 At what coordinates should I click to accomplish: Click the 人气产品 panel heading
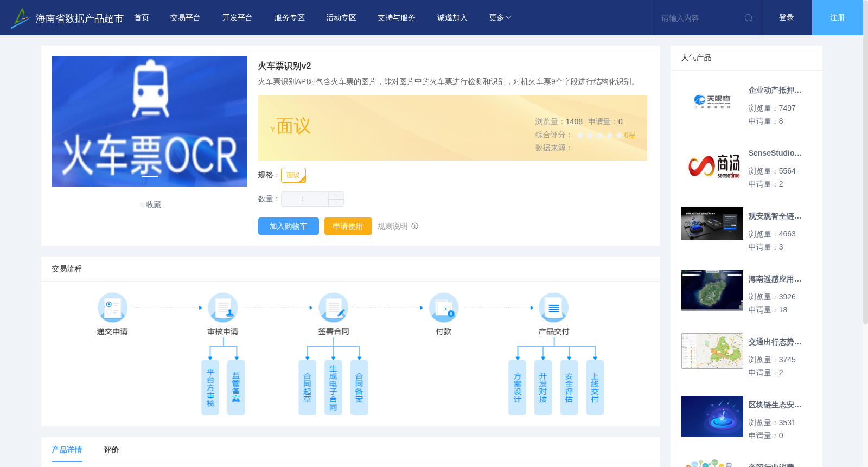pos(696,58)
